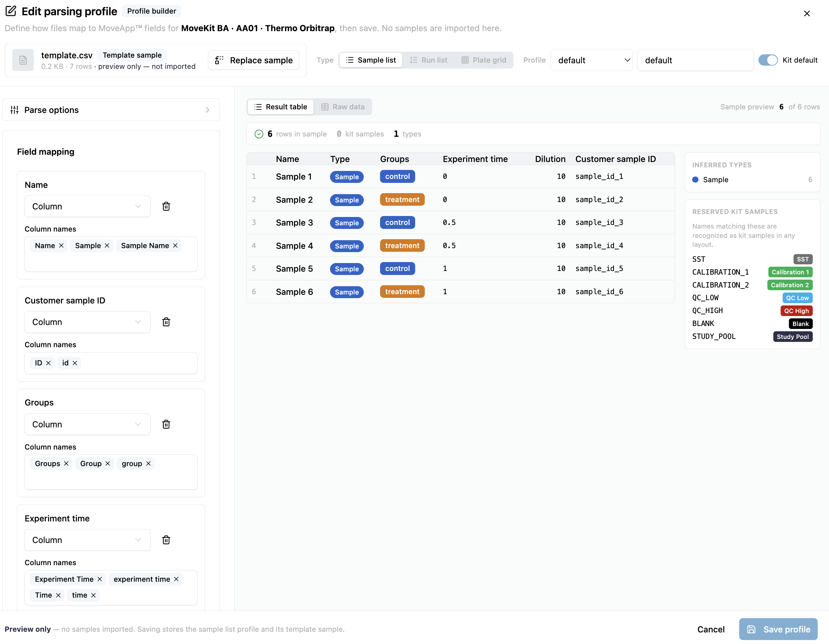Click the light blue QC Low badge
Viewport: 829px width, 644px height.
pyautogui.click(x=797, y=298)
